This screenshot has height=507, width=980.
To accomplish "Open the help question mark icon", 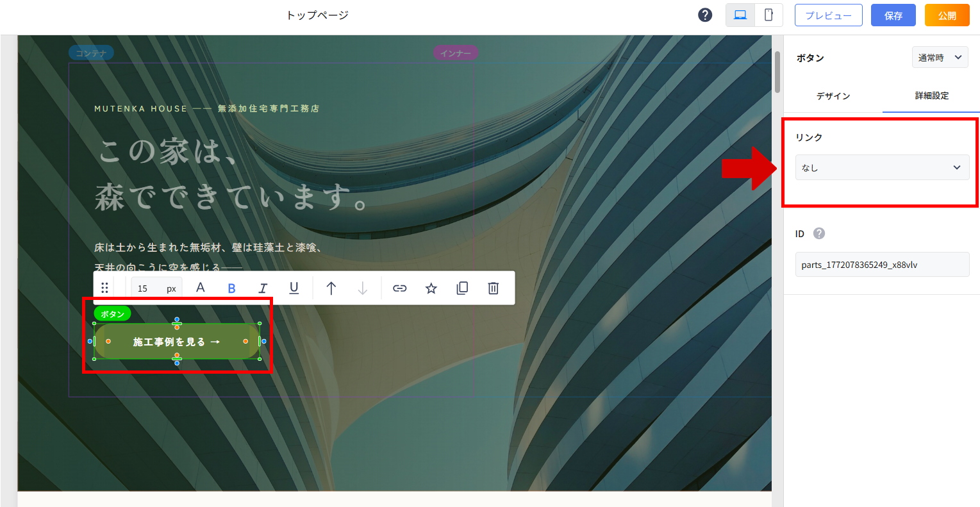I will click(x=705, y=15).
